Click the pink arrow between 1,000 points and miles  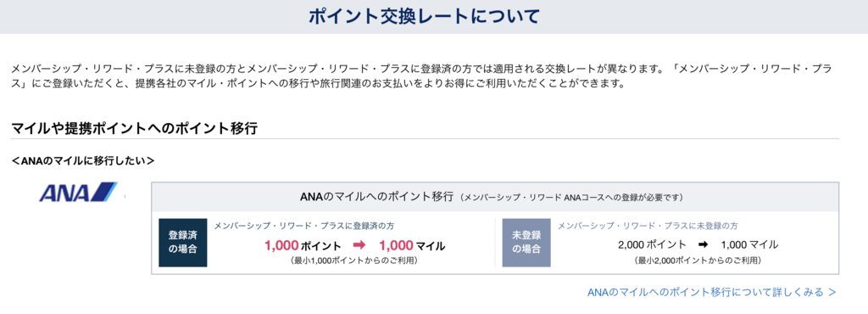click(x=359, y=245)
